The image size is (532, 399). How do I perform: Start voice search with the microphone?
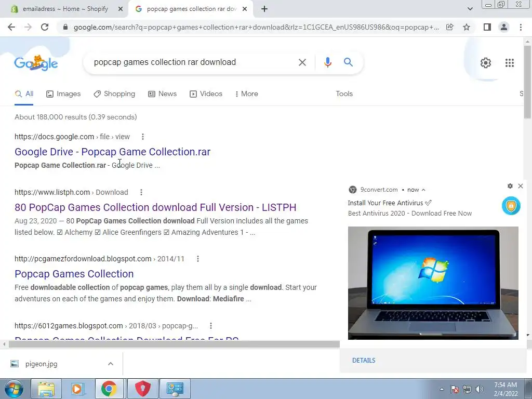click(327, 62)
